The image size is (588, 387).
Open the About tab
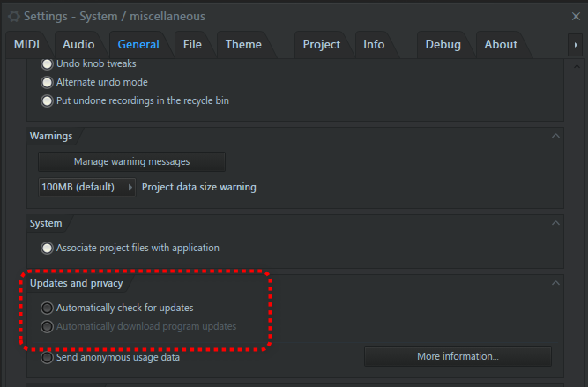tap(501, 44)
